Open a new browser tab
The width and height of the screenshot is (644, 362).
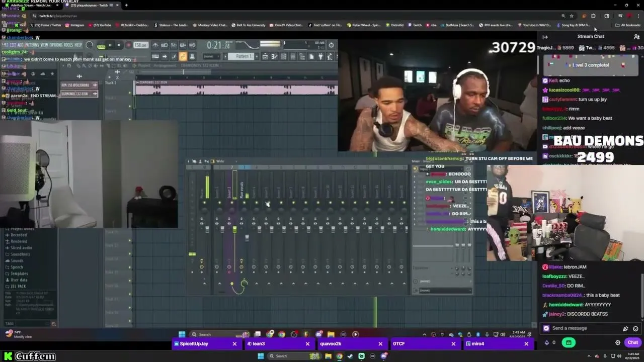126,5
